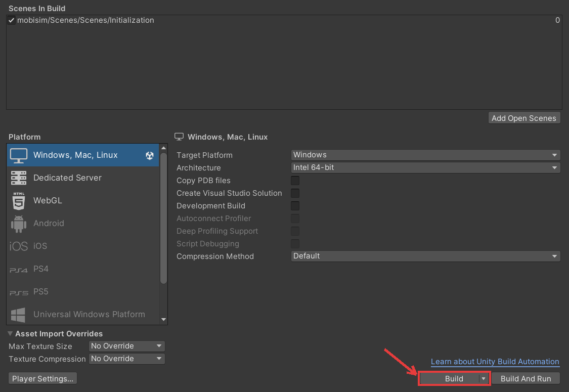
Task: Open the Compression Method dropdown
Action: [425, 256]
